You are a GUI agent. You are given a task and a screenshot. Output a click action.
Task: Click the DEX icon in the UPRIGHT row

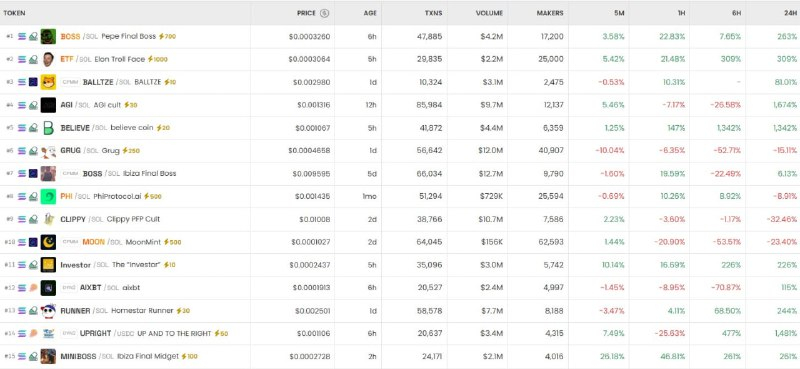tap(33, 333)
